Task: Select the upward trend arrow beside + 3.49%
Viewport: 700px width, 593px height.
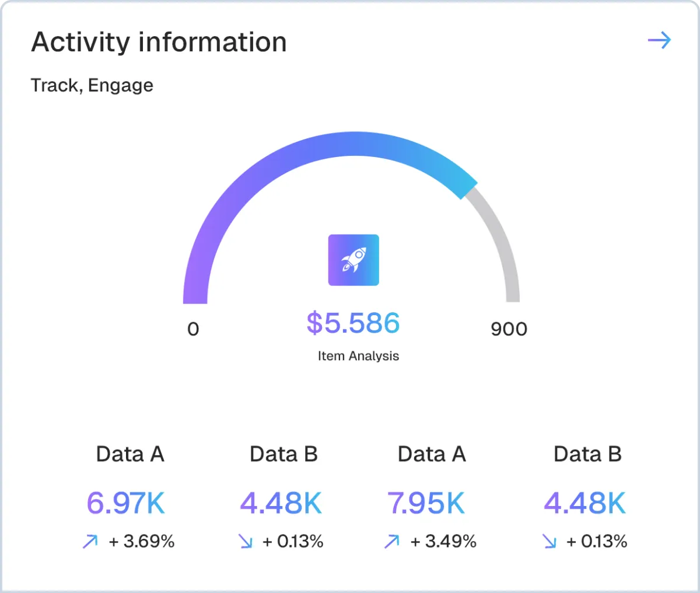Action: [x=391, y=542]
